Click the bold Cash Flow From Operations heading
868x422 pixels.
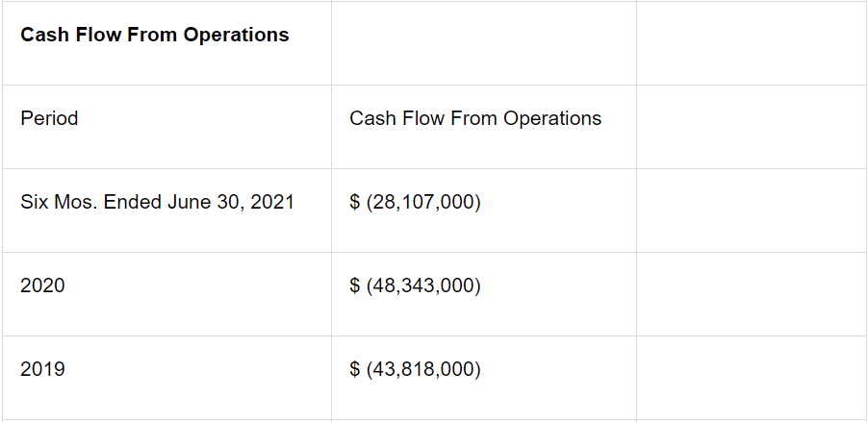pos(154,35)
